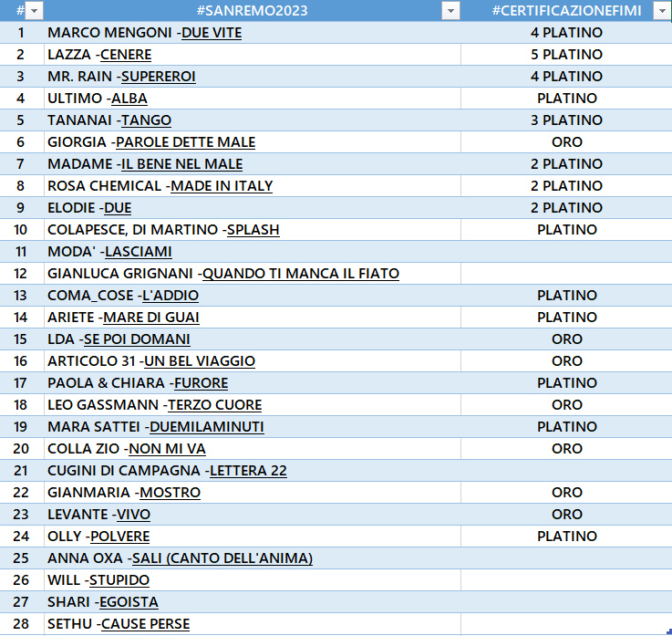The height and width of the screenshot is (636, 672).
Task: Select PLATINO cell in COMA_COSE row
Action: click(566, 295)
